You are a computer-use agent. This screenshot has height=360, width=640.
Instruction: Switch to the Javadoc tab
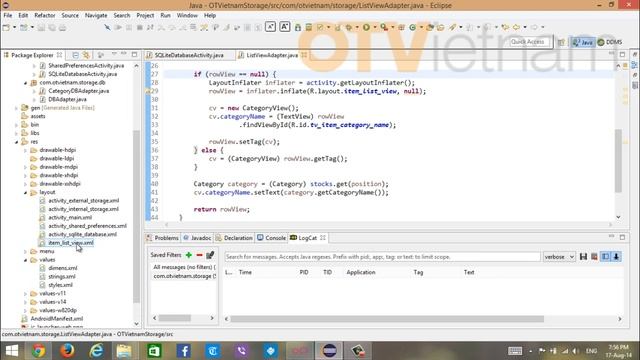click(x=197, y=238)
